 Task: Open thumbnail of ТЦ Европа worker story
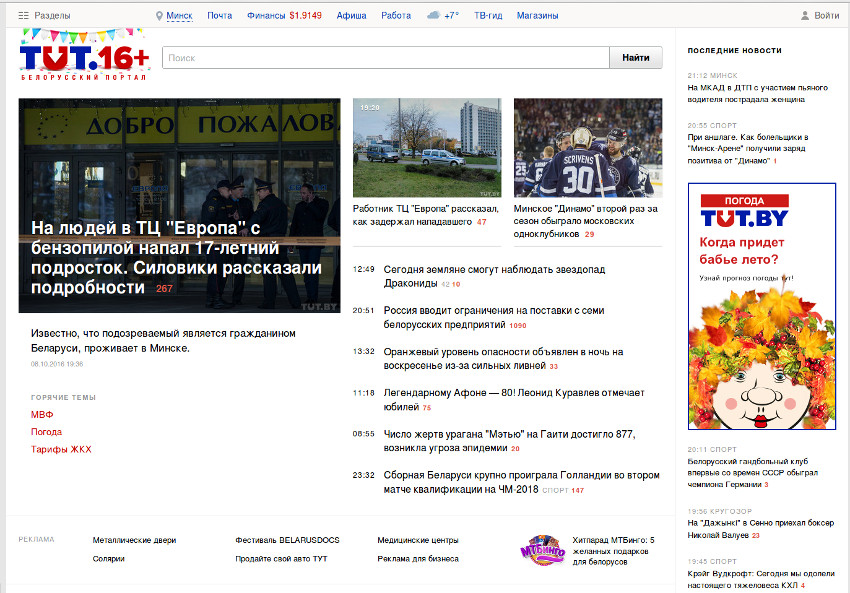tap(426, 148)
